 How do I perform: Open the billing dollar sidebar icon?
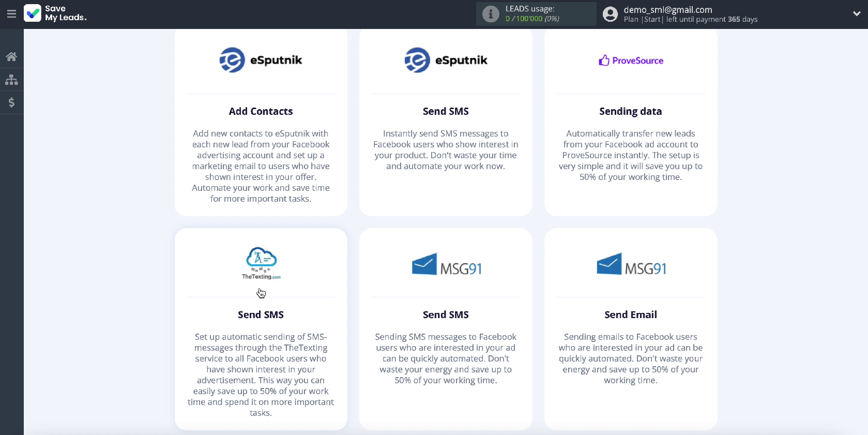[11, 102]
